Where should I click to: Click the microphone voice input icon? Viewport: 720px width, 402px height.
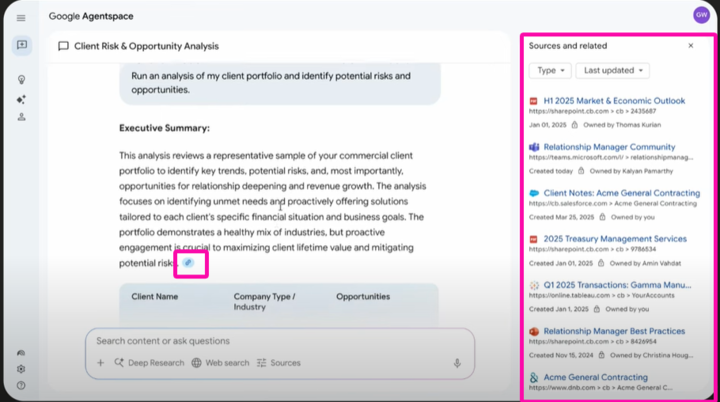(457, 363)
